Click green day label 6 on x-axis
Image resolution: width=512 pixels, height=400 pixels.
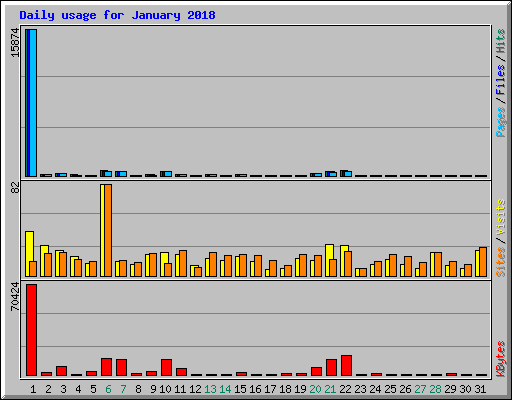pyautogui.click(x=108, y=389)
